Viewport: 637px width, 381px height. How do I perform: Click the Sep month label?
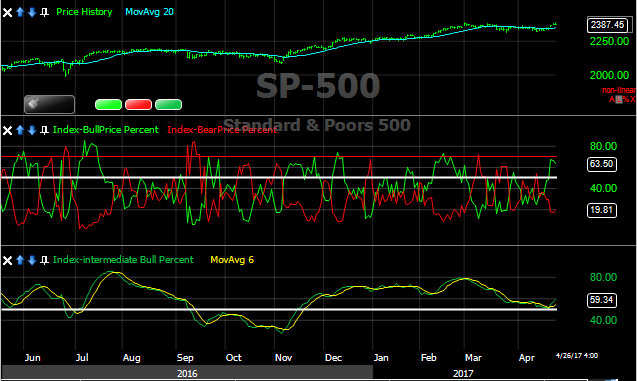pyautogui.click(x=185, y=358)
